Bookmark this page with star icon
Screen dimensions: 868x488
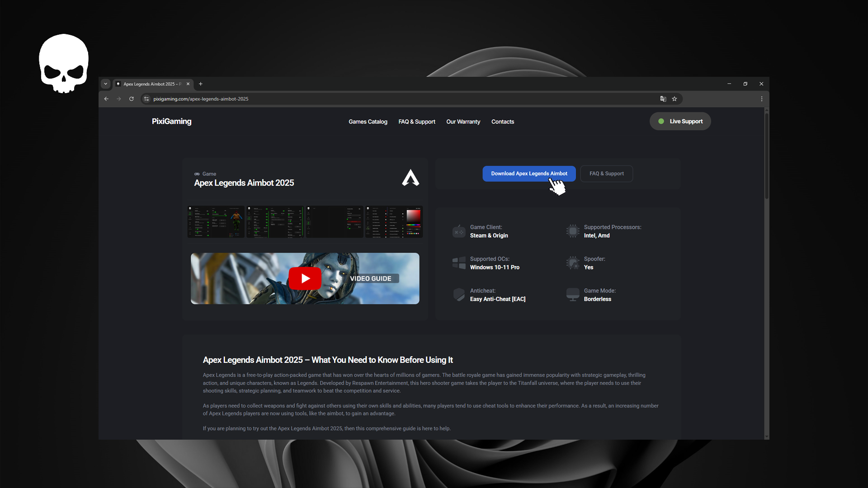pyautogui.click(x=675, y=99)
